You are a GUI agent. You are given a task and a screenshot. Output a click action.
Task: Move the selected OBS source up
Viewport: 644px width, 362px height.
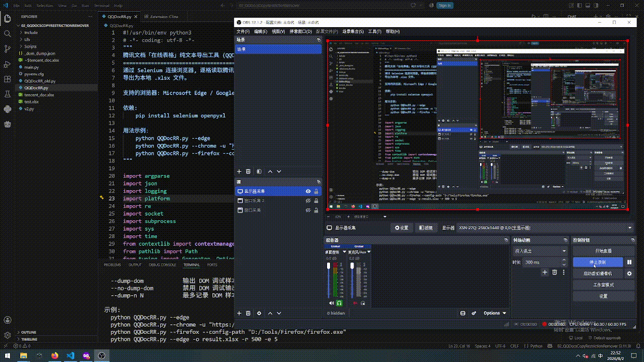(270, 313)
